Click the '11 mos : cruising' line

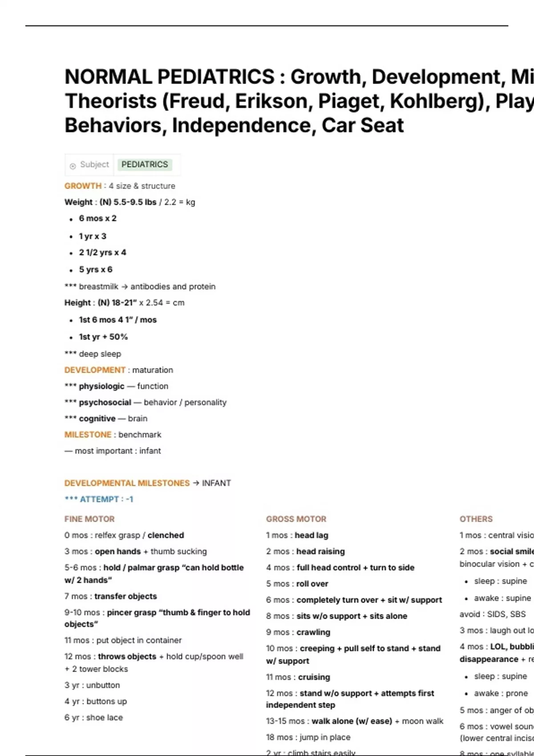click(x=298, y=677)
